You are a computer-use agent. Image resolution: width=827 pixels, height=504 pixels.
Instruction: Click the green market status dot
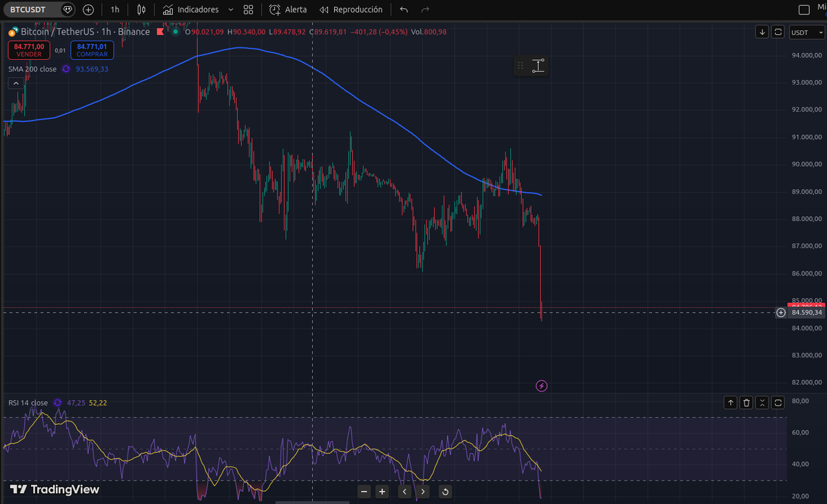click(176, 32)
